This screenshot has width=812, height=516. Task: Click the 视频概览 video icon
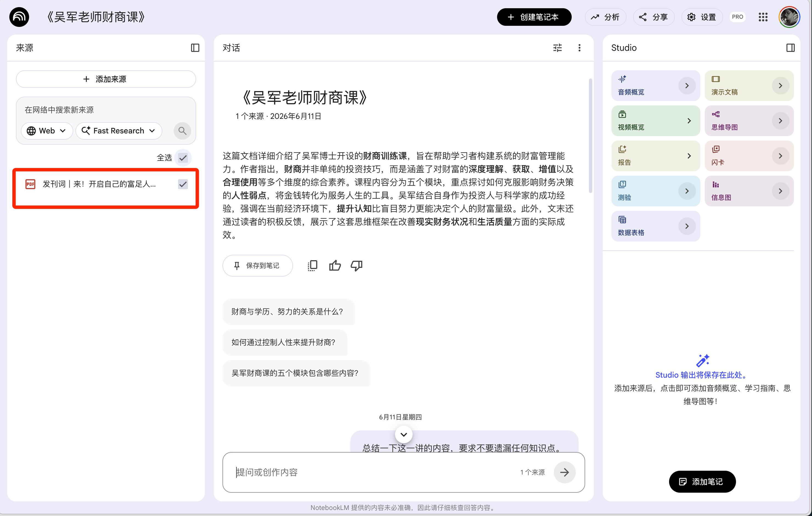[x=622, y=114]
